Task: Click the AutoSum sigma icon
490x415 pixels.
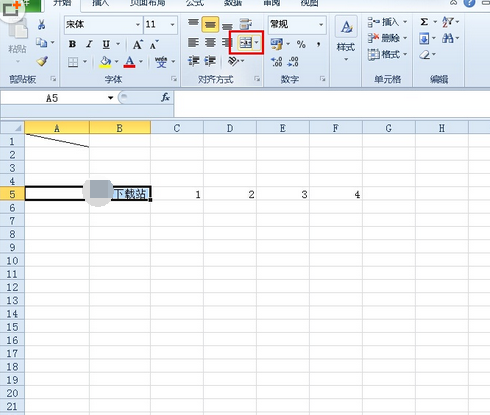Action: pyautogui.click(x=424, y=22)
